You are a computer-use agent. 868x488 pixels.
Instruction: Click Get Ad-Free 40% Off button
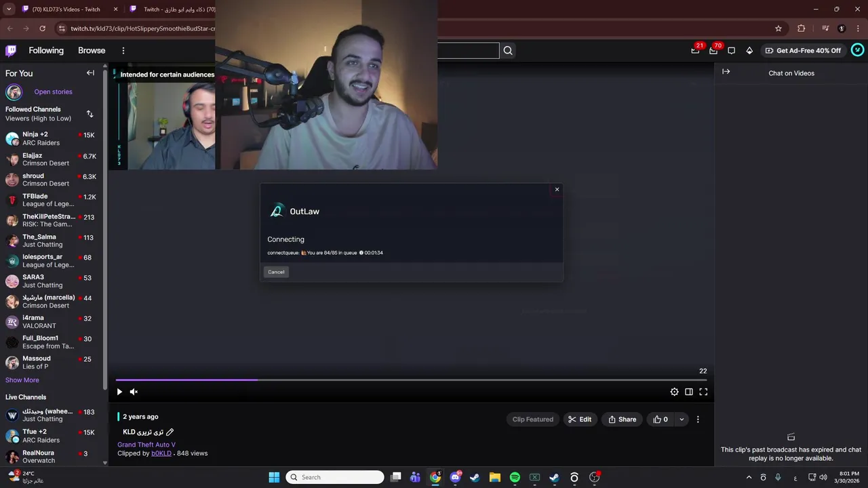(803, 50)
